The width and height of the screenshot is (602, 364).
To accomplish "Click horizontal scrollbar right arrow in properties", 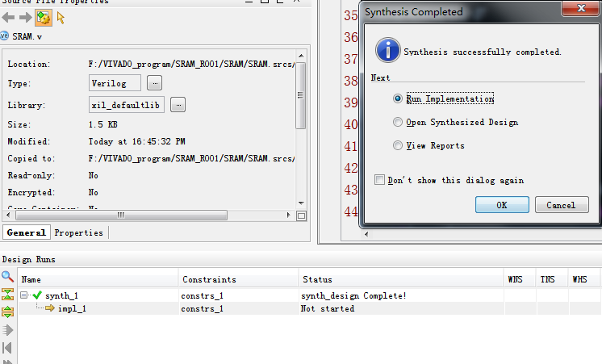I will tap(289, 215).
